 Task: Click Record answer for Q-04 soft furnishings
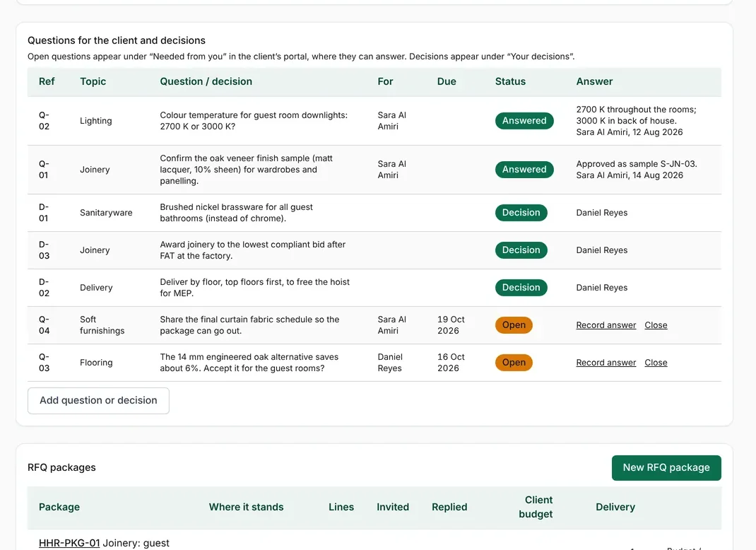click(606, 325)
